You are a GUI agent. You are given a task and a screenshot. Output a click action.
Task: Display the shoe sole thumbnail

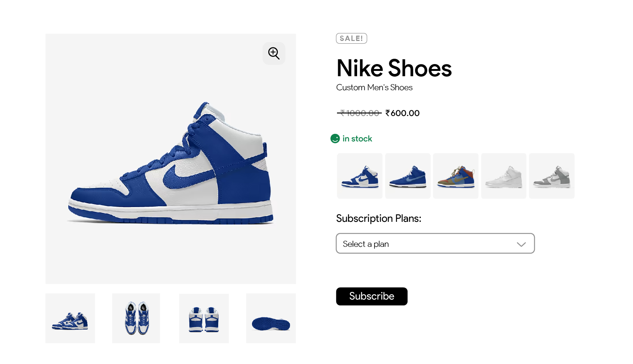coord(271,318)
